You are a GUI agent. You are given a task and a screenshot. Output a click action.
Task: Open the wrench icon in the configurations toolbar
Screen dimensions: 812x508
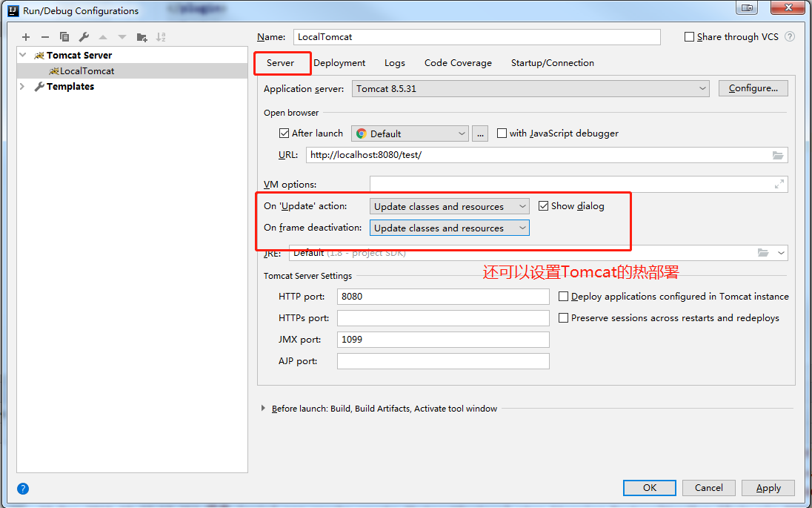(84, 37)
